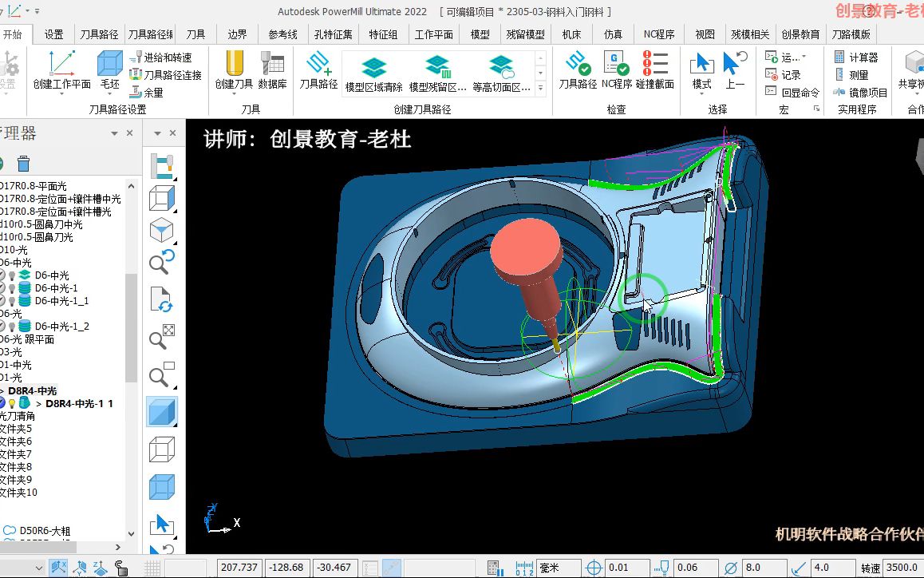Switch to the 边界 ribbon tab
924x578 pixels.
pyautogui.click(x=238, y=35)
